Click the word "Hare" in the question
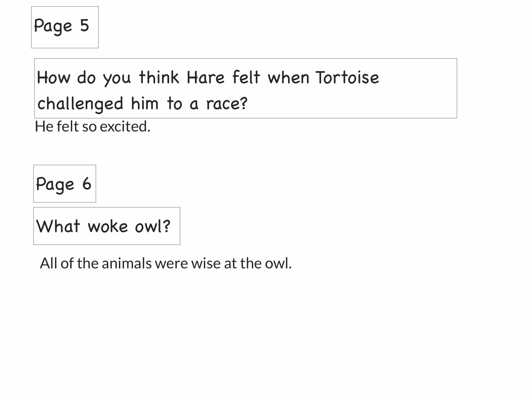 pyautogui.click(x=206, y=77)
